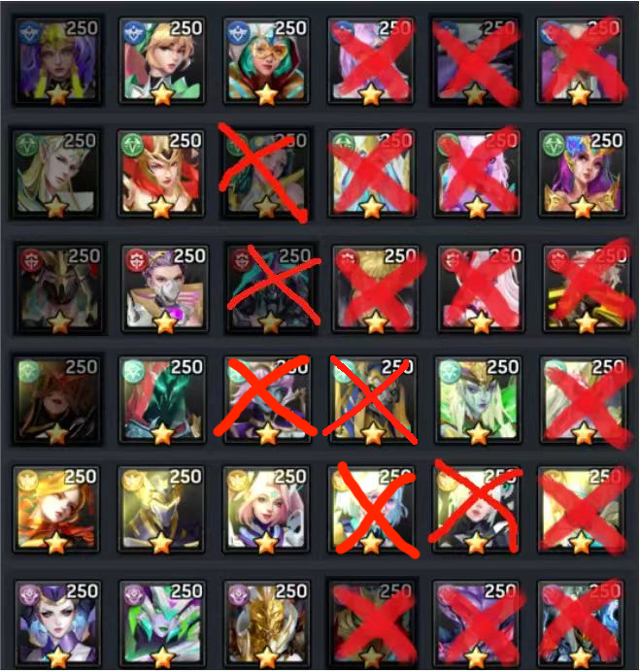Choose the red-winged golden helmet hero
The height and width of the screenshot is (672, 640).
(x=161, y=173)
